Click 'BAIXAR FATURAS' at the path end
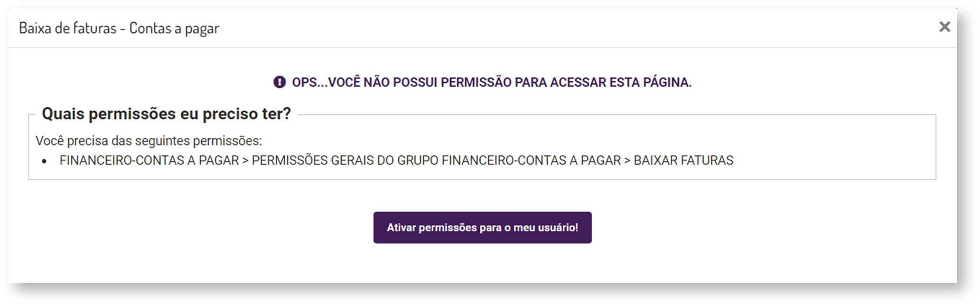This screenshot has width=980, height=306. tap(683, 161)
